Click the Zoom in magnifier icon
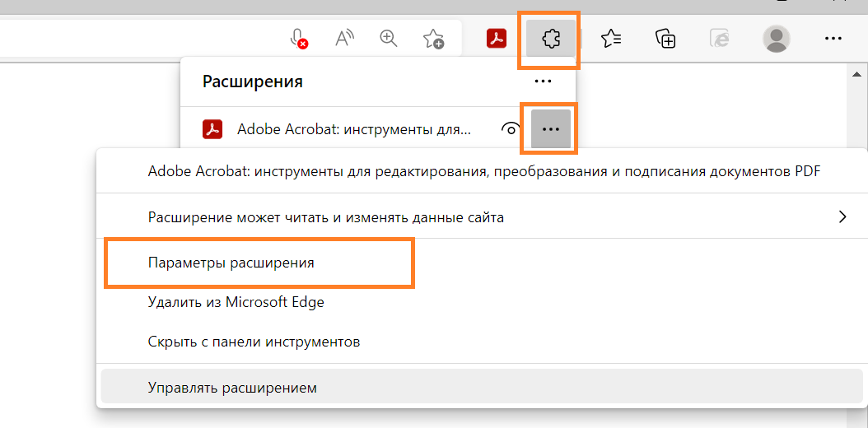Viewport: 868px width, 428px height. [x=388, y=39]
